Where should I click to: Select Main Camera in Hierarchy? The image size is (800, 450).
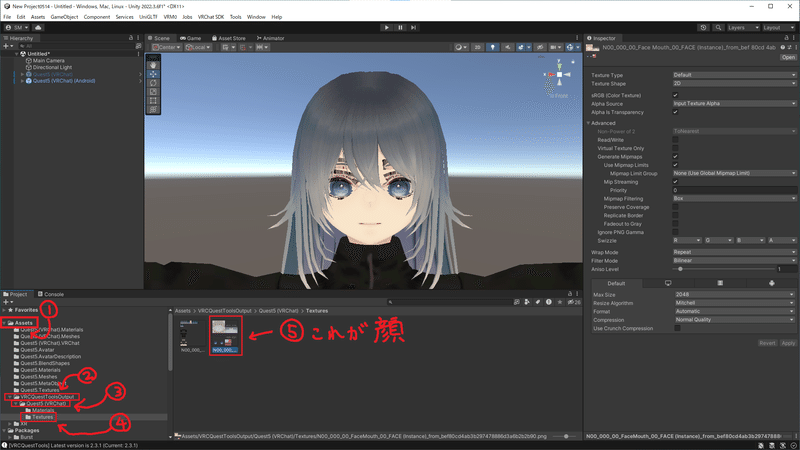[48, 61]
